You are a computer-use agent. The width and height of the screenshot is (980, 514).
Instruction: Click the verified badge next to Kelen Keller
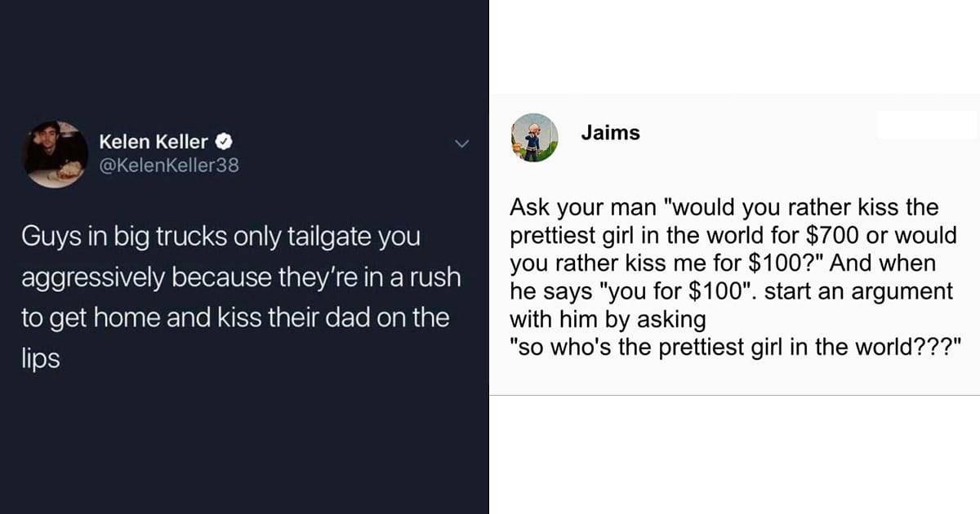click(x=224, y=141)
